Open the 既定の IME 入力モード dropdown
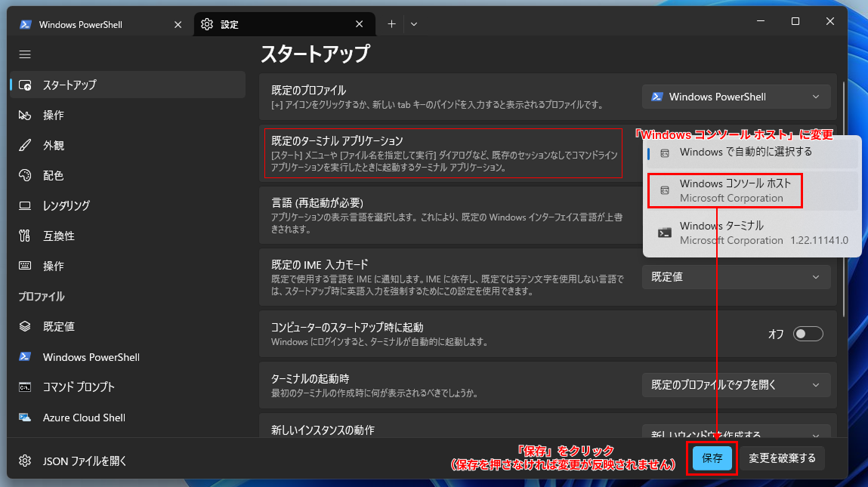 (x=736, y=277)
